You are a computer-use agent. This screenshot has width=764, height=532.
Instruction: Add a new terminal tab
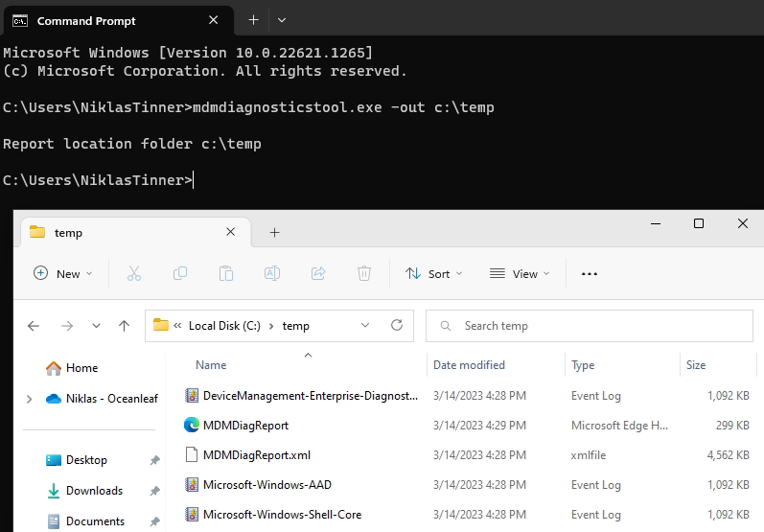[x=253, y=20]
